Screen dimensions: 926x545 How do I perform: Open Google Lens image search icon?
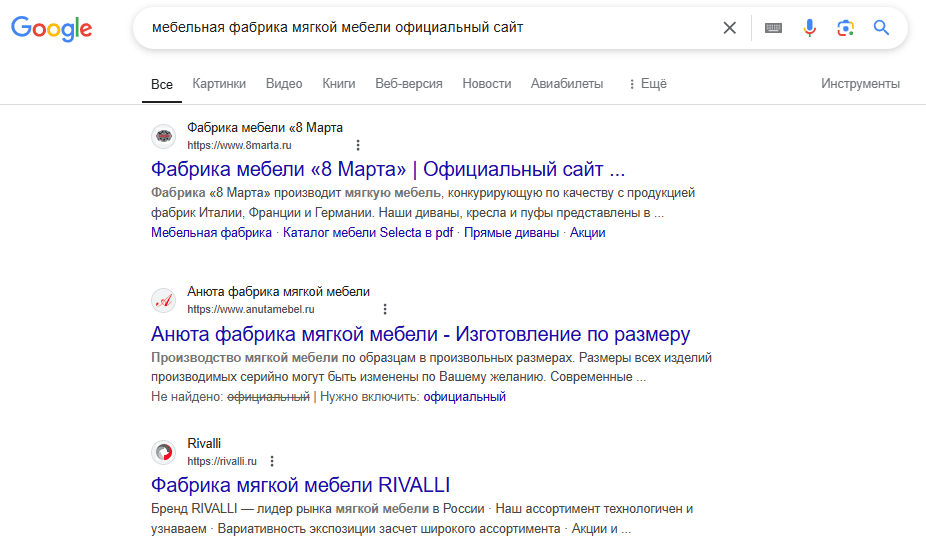coord(845,28)
